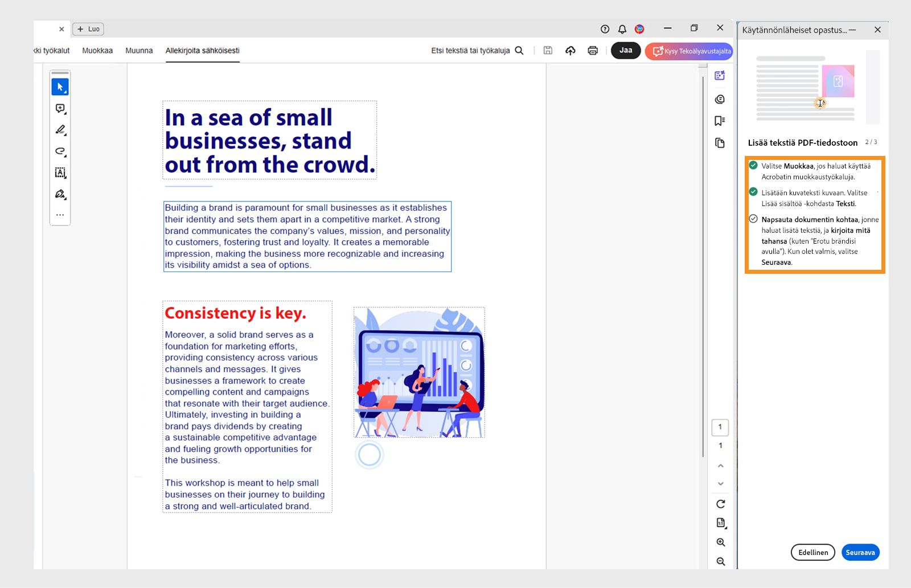Print the document

(x=593, y=51)
